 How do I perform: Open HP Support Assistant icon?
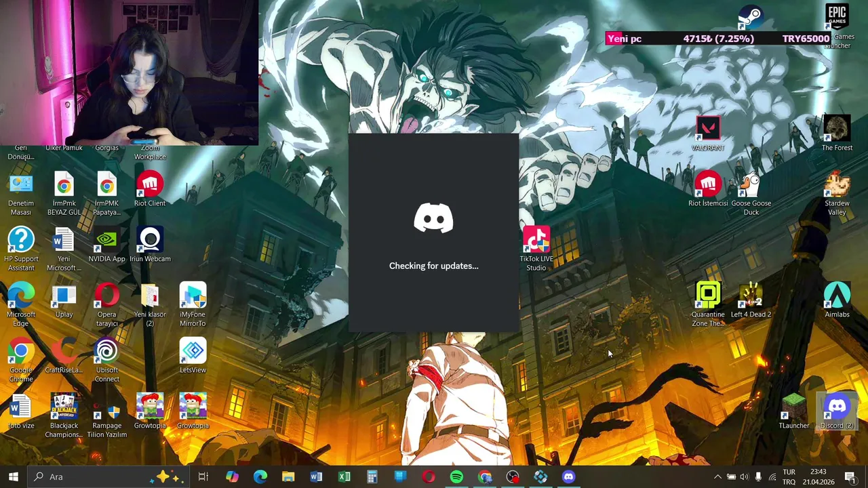point(21,249)
